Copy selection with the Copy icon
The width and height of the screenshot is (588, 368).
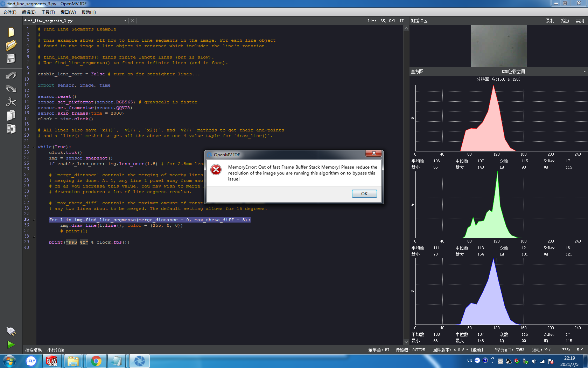pos(11,115)
